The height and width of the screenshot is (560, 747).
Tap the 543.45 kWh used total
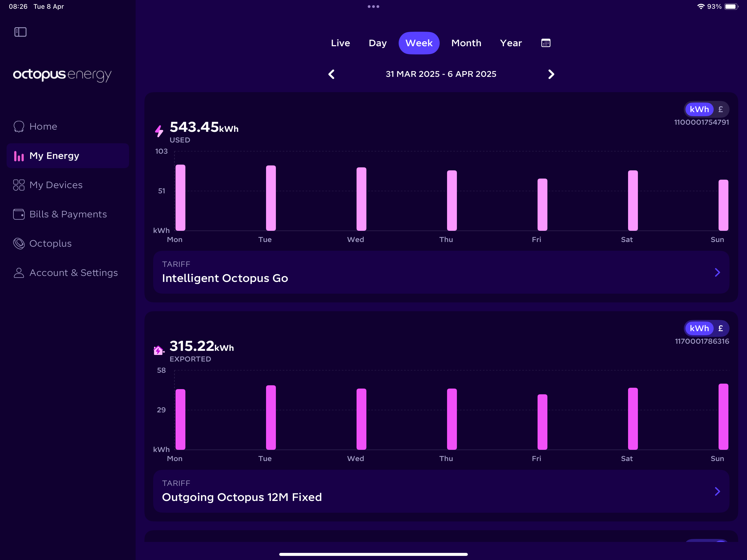[204, 128]
